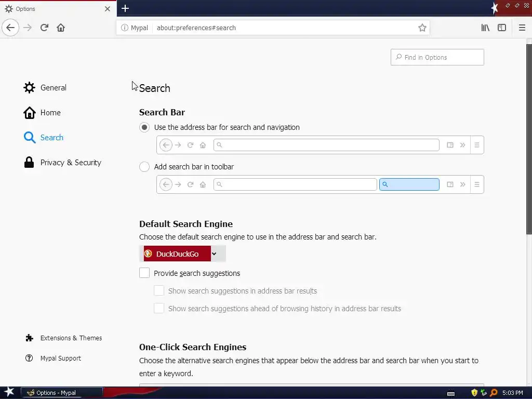Click the 5:03 PM taskbar clock
The height and width of the screenshot is (399, 532).
click(512, 393)
